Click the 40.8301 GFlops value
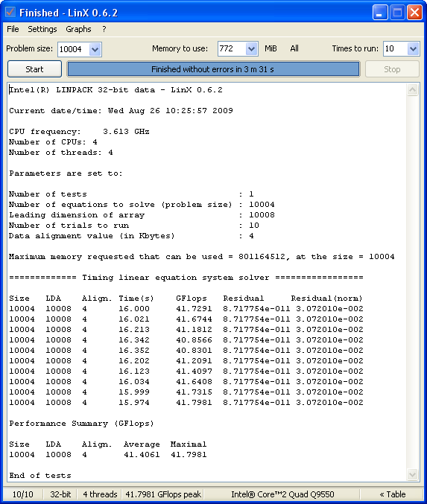The height and width of the screenshot is (504, 427). point(194,350)
